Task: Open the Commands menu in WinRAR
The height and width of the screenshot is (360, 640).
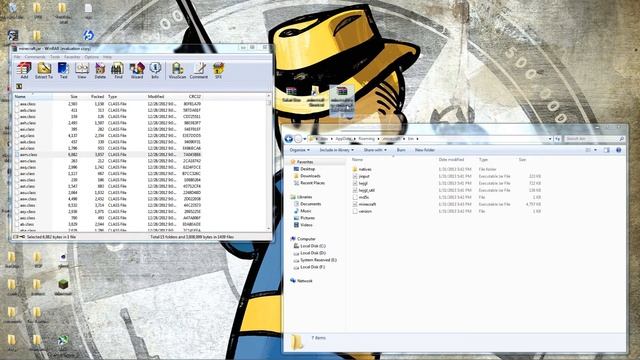Action: [x=35, y=57]
